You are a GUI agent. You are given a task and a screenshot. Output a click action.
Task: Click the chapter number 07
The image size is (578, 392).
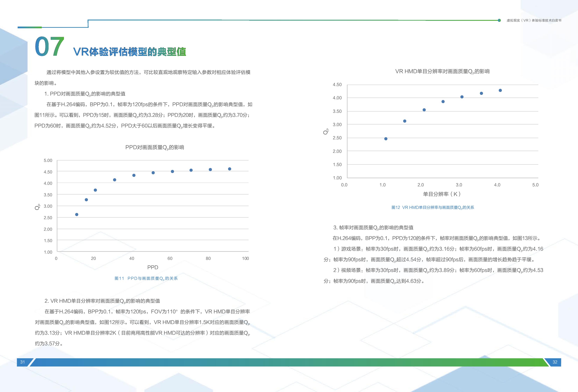coord(49,46)
